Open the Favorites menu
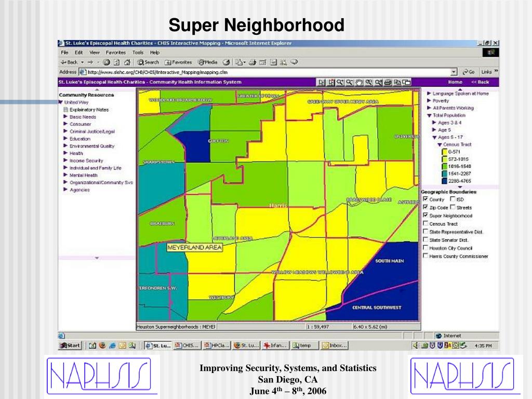 click(x=116, y=52)
